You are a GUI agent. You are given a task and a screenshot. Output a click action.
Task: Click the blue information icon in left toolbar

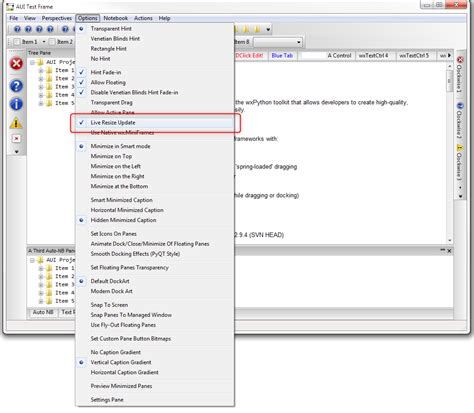(16, 104)
